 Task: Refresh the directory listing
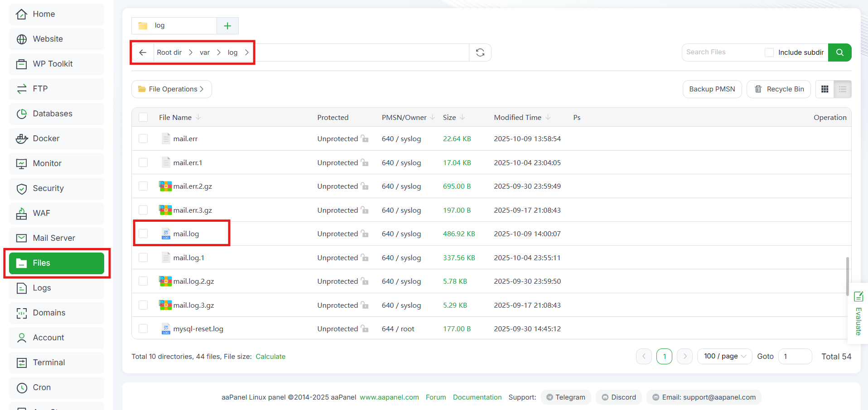pos(480,52)
